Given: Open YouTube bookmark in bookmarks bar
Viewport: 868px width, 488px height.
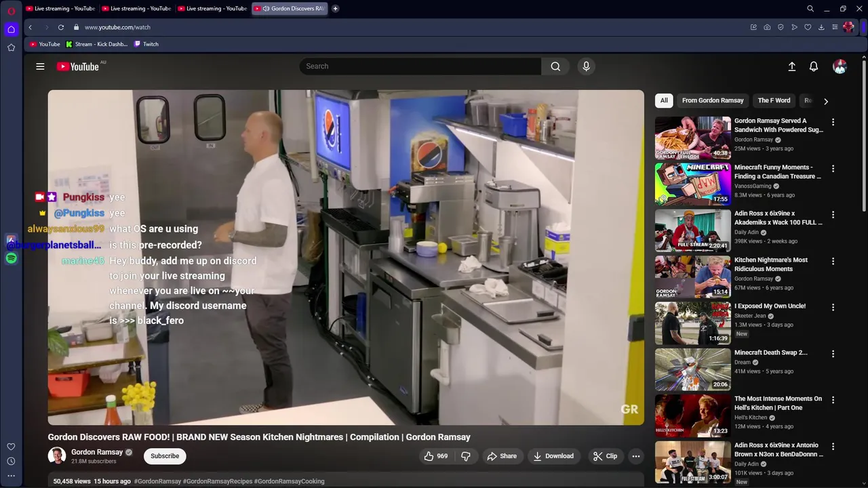Looking at the screenshot, I should click(45, 44).
